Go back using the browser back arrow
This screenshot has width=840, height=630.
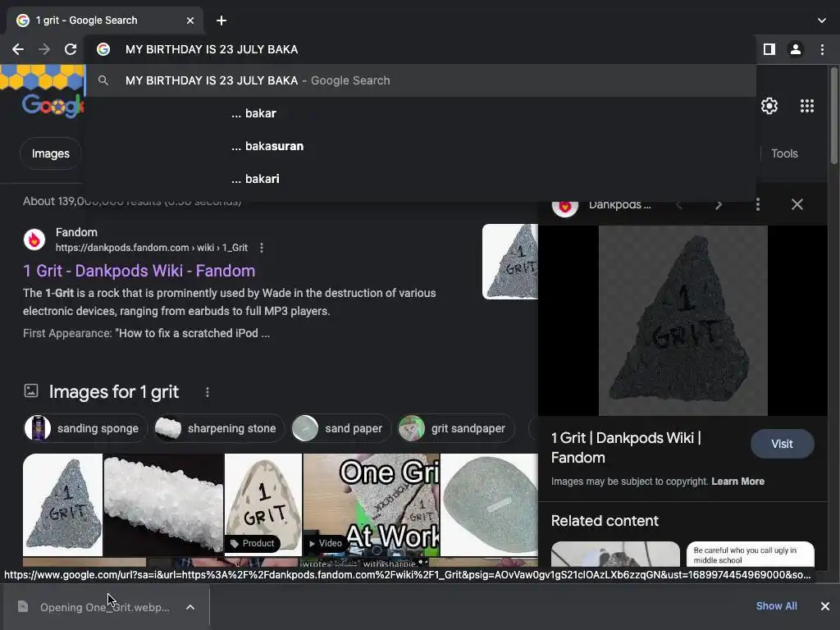(x=18, y=49)
